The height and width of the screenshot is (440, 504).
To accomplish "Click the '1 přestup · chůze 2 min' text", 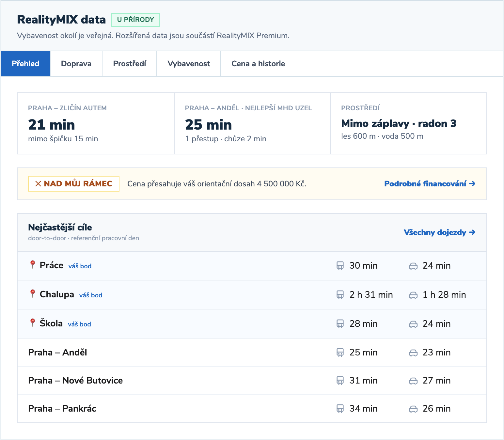I will click(226, 139).
